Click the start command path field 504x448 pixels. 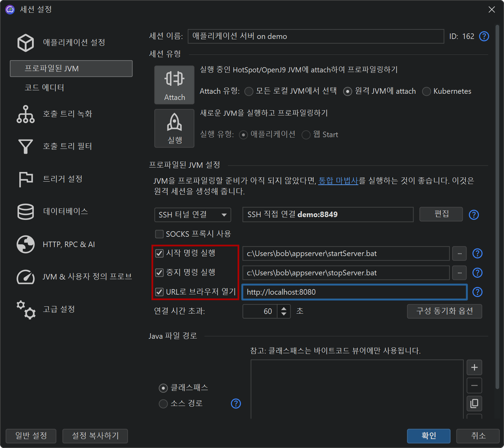click(346, 253)
